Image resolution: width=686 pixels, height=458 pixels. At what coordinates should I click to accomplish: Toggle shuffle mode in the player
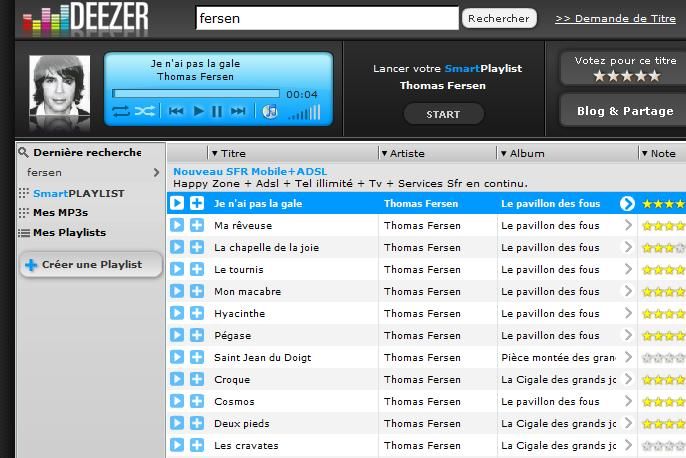coord(144,112)
